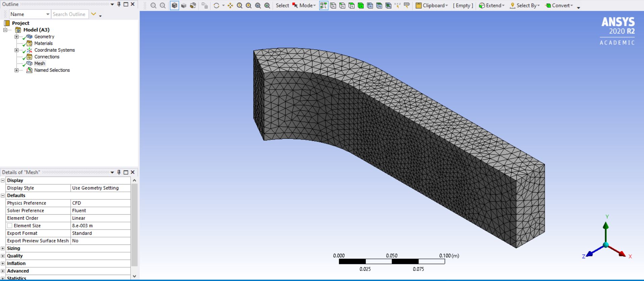This screenshot has width=644, height=281.
Task: Tick the Element Size checkbox
Action: [10, 226]
